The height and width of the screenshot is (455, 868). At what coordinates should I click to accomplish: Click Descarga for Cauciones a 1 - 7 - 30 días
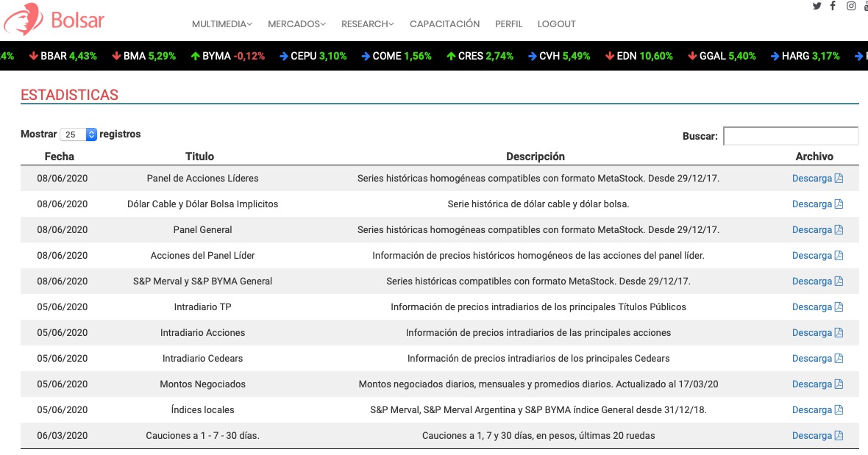[x=811, y=435]
